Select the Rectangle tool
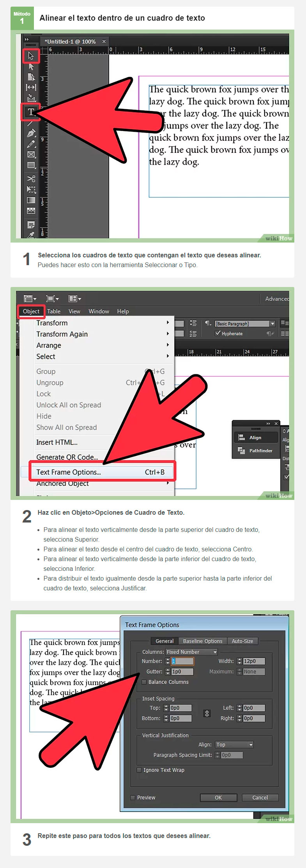This screenshot has width=306, height=868. pyautogui.click(x=31, y=165)
